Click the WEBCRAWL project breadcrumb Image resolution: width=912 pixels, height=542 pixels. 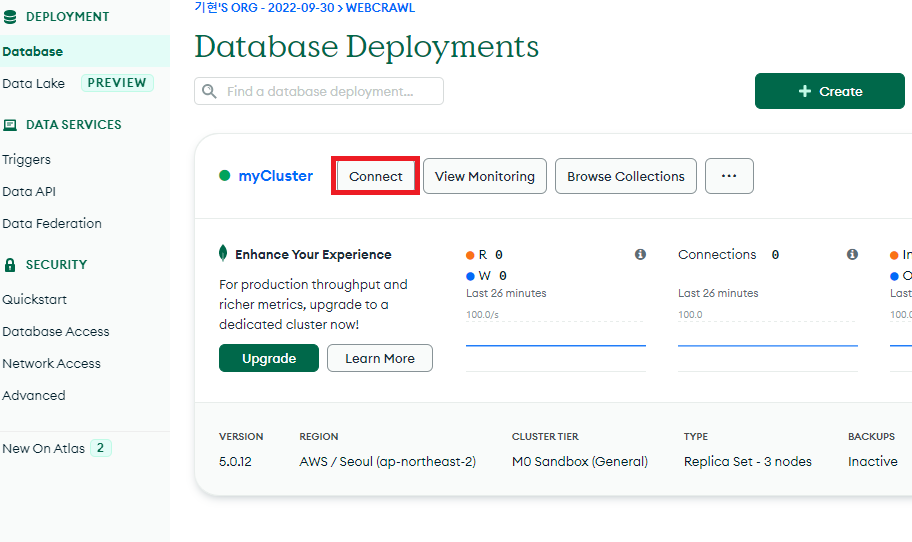380,8
